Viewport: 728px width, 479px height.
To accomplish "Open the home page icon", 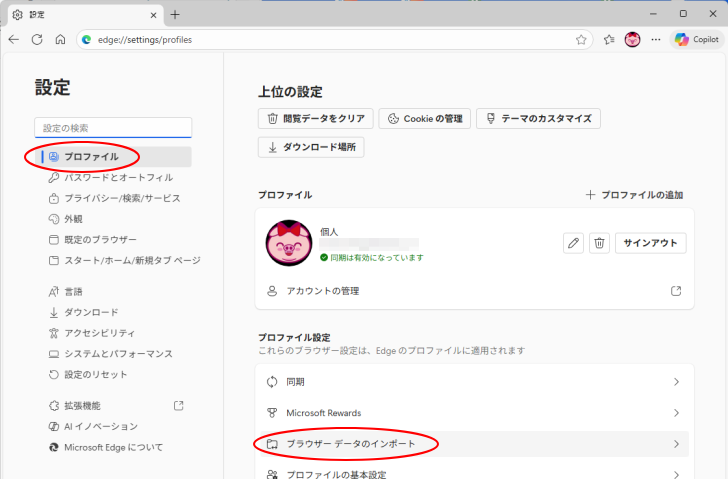I will click(60, 39).
